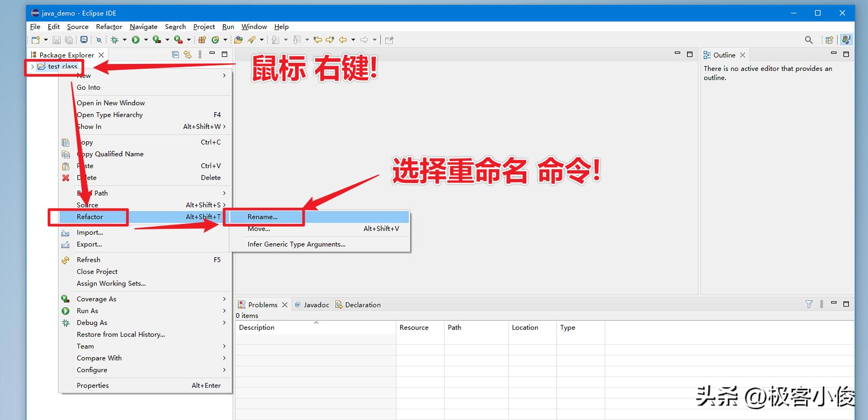Sort by the Location column header

(532, 328)
